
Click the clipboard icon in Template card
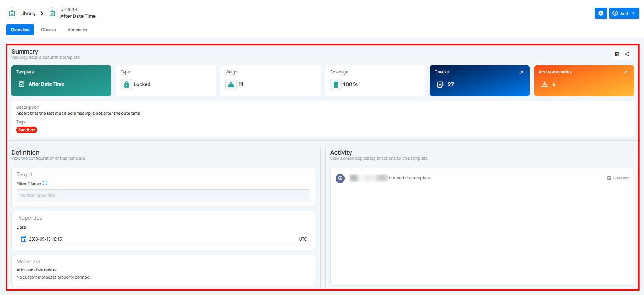tap(22, 84)
